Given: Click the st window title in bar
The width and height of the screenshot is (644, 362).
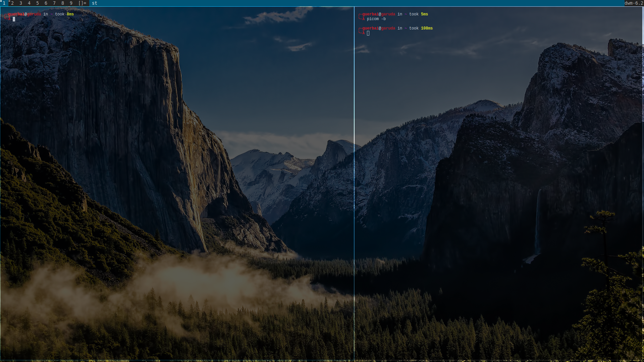Looking at the screenshot, I should click(x=95, y=3).
